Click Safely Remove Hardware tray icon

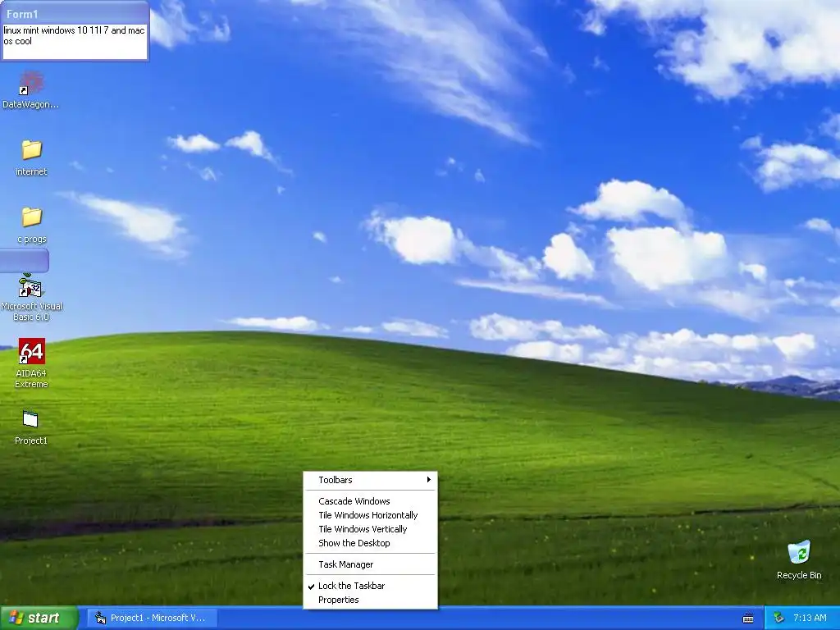[x=779, y=618]
